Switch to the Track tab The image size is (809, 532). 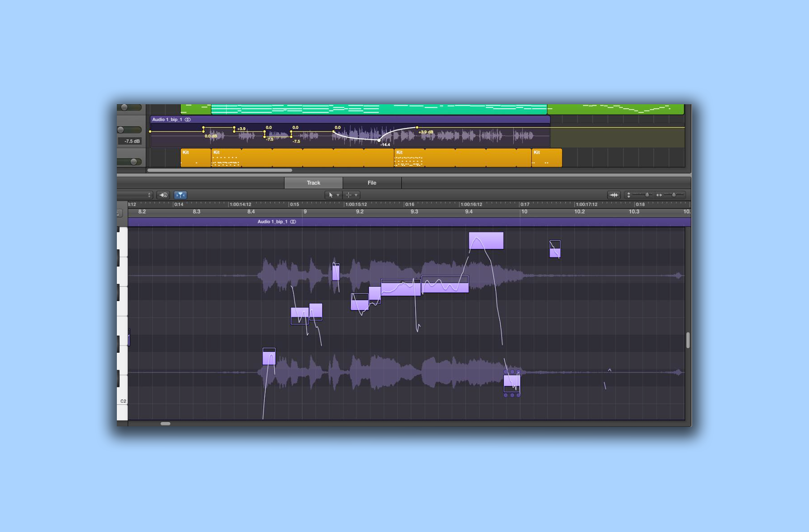[313, 183]
